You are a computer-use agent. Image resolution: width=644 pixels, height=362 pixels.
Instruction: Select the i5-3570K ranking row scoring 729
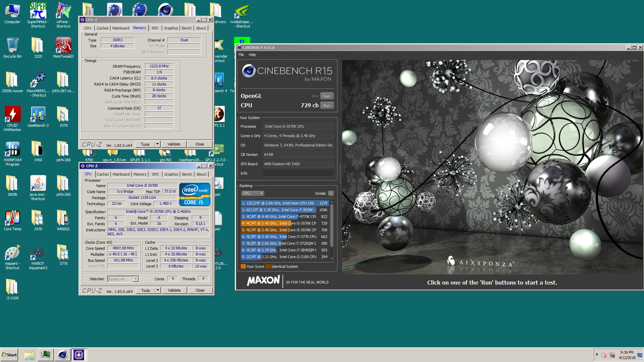point(284,223)
